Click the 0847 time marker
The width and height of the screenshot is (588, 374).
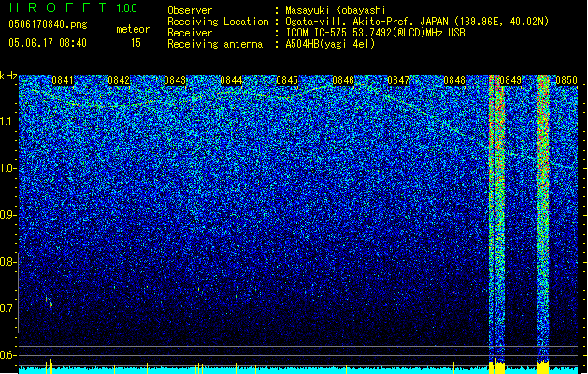pos(398,80)
